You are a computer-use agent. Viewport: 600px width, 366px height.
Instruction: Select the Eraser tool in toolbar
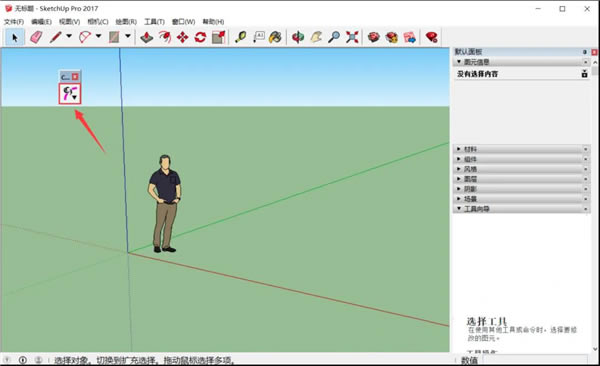(36, 38)
